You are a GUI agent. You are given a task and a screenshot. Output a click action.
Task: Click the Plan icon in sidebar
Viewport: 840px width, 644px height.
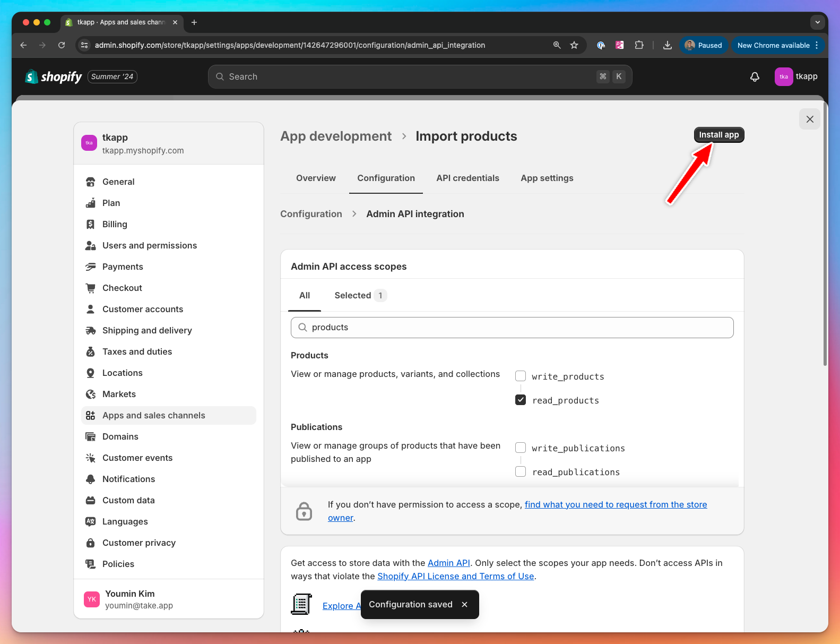pos(91,203)
